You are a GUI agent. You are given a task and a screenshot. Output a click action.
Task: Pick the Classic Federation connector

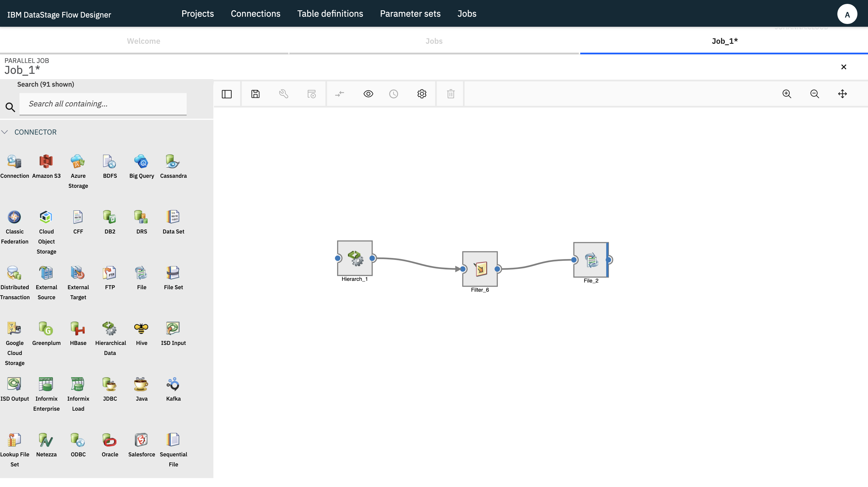tap(14, 217)
